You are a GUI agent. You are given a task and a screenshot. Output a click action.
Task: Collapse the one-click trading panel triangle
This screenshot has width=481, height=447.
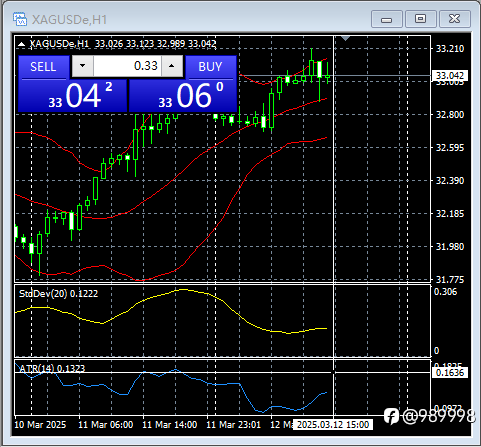21,44
